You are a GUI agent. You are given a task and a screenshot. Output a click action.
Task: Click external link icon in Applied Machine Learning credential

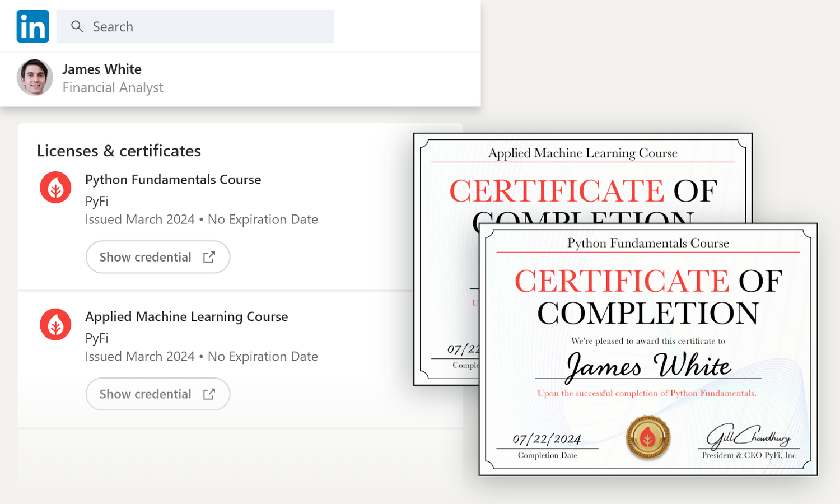209,394
